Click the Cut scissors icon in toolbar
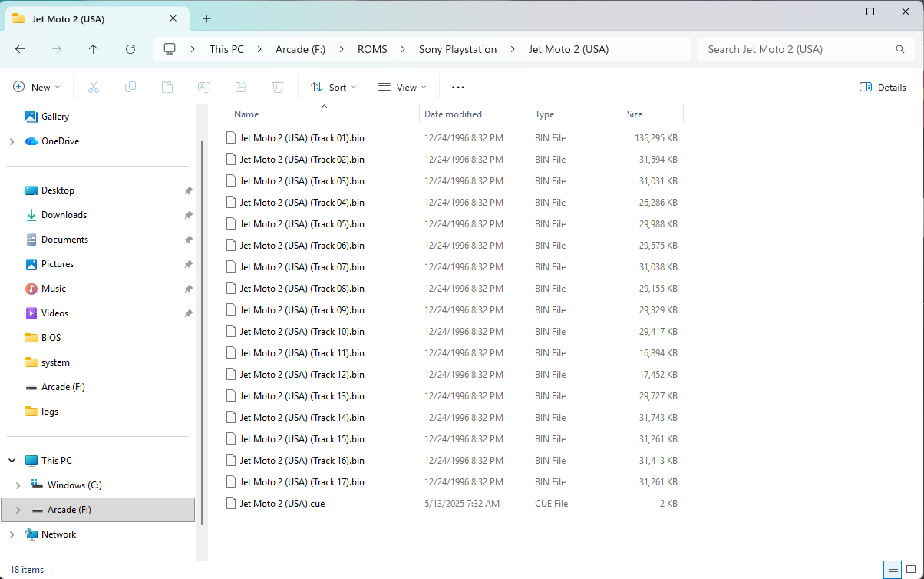This screenshot has width=924, height=579. [94, 88]
